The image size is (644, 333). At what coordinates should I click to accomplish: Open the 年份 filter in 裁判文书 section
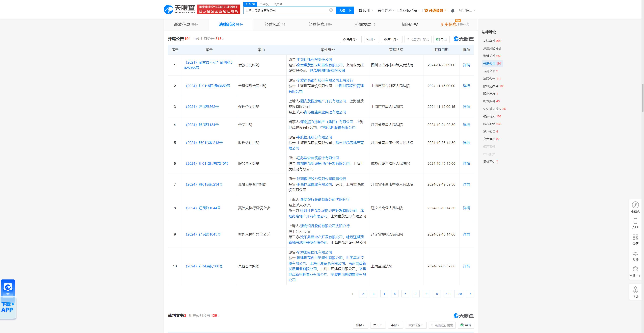pyautogui.click(x=395, y=325)
